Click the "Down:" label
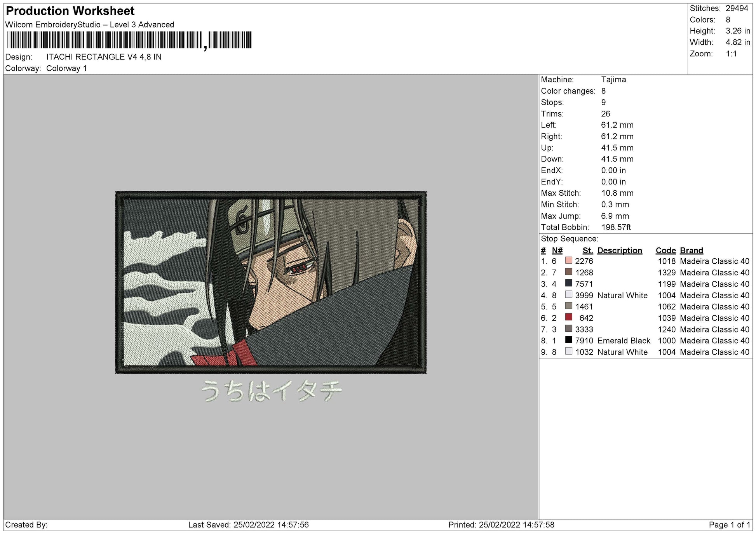This screenshot has width=756, height=534. coord(552,159)
